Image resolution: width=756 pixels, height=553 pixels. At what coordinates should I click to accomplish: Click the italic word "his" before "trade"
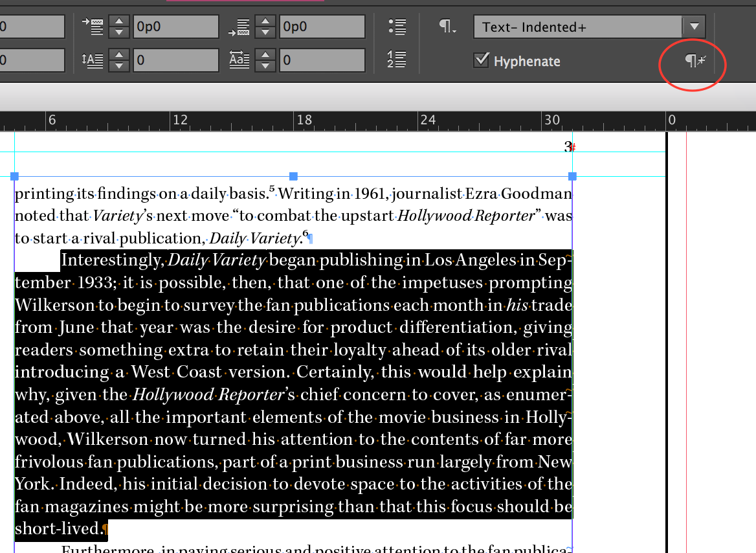tap(517, 306)
